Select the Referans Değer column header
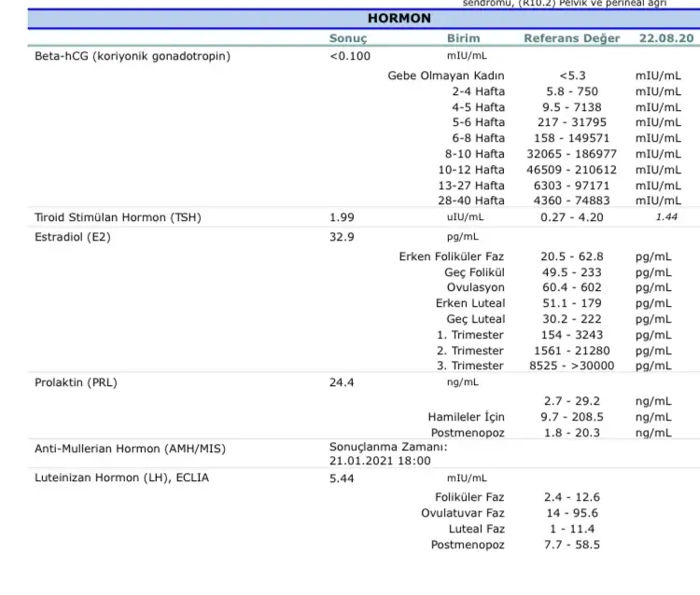Viewport: 700px width, 595px height. (572, 38)
